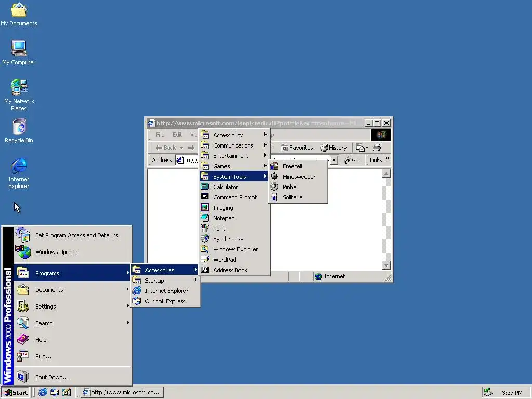This screenshot has width=532, height=399.
Task: Open the address bar dropdown arrow
Action: coord(334,160)
